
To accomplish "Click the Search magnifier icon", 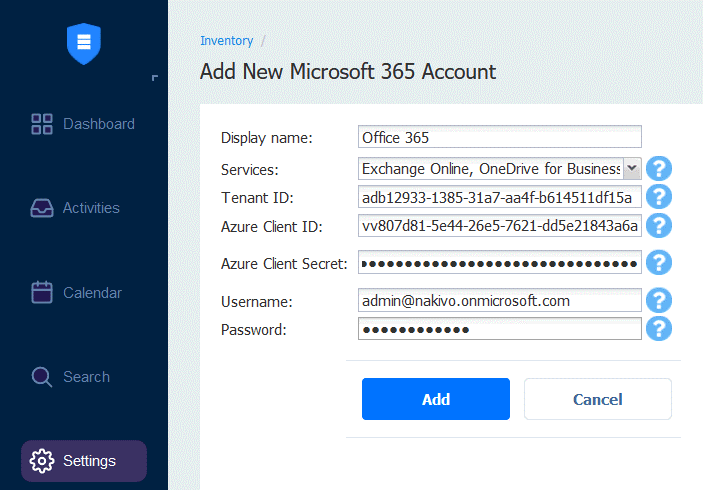I will coord(42,377).
